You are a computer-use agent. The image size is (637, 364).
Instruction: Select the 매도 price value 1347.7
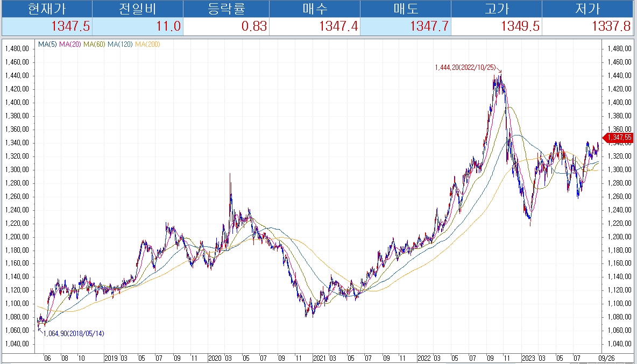(429, 26)
